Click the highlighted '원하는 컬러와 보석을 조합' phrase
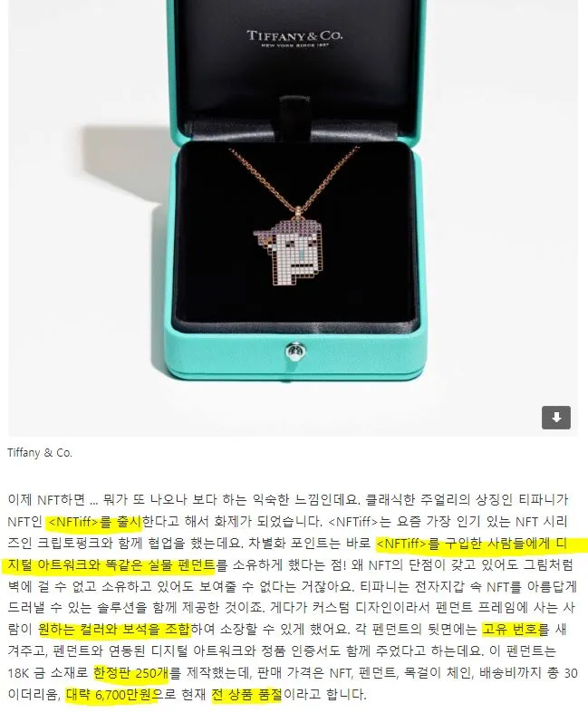The height and width of the screenshot is (713, 588). click(x=114, y=630)
